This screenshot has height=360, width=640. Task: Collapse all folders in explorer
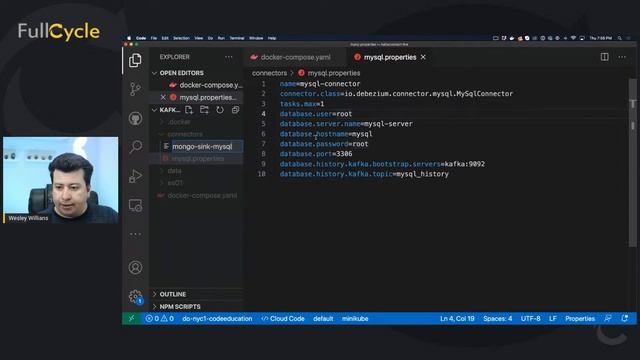point(235,110)
